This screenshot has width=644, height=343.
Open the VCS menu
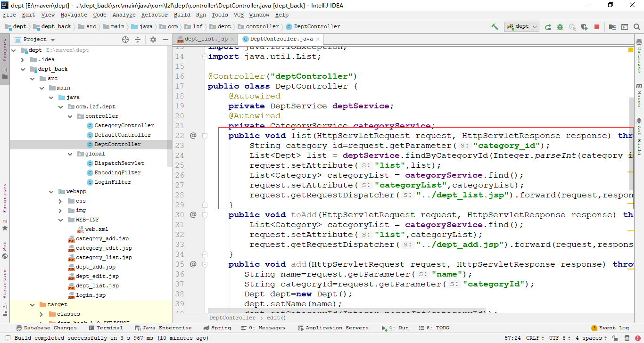click(239, 15)
